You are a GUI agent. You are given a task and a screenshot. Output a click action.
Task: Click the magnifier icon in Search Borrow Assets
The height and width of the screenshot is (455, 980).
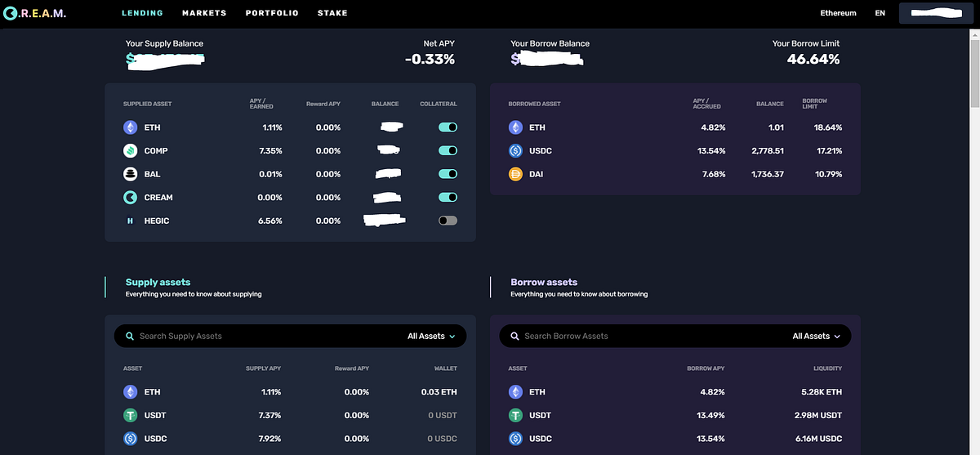[x=514, y=336]
